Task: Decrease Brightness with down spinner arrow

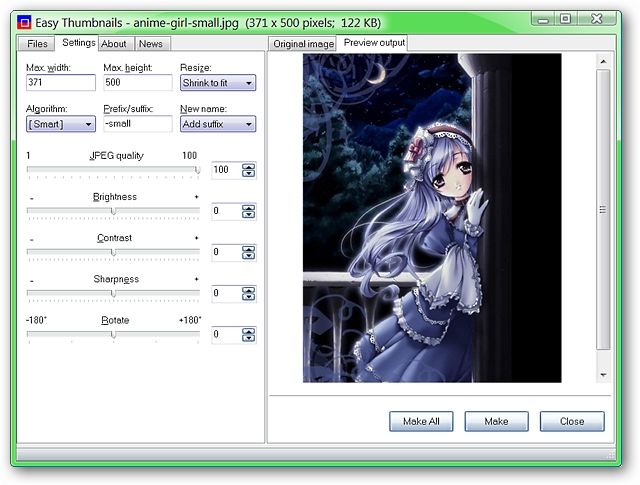Action: coord(249,215)
